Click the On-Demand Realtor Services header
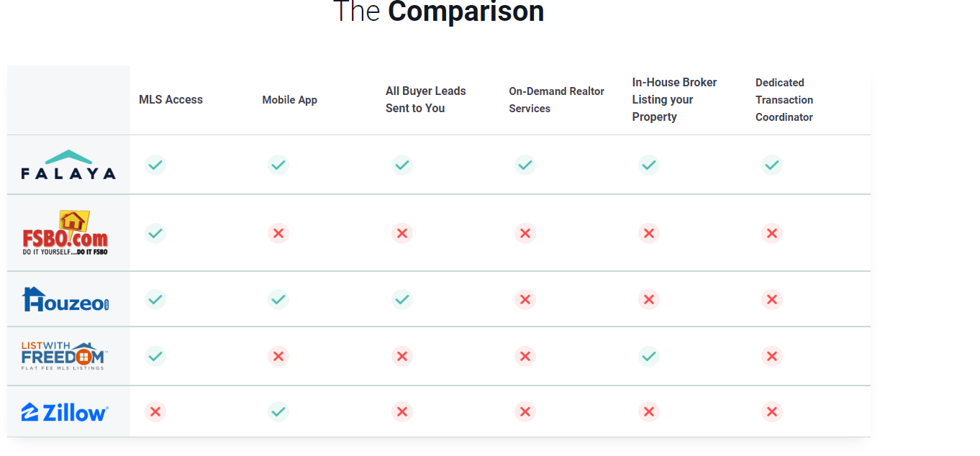 pyautogui.click(x=556, y=100)
